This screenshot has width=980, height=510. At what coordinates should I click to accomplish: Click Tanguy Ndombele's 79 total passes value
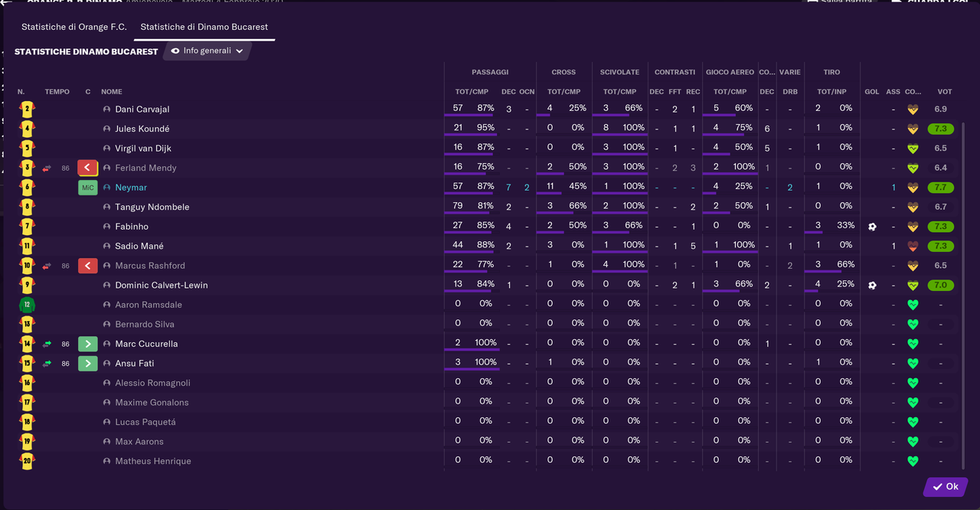(x=459, y=206)
